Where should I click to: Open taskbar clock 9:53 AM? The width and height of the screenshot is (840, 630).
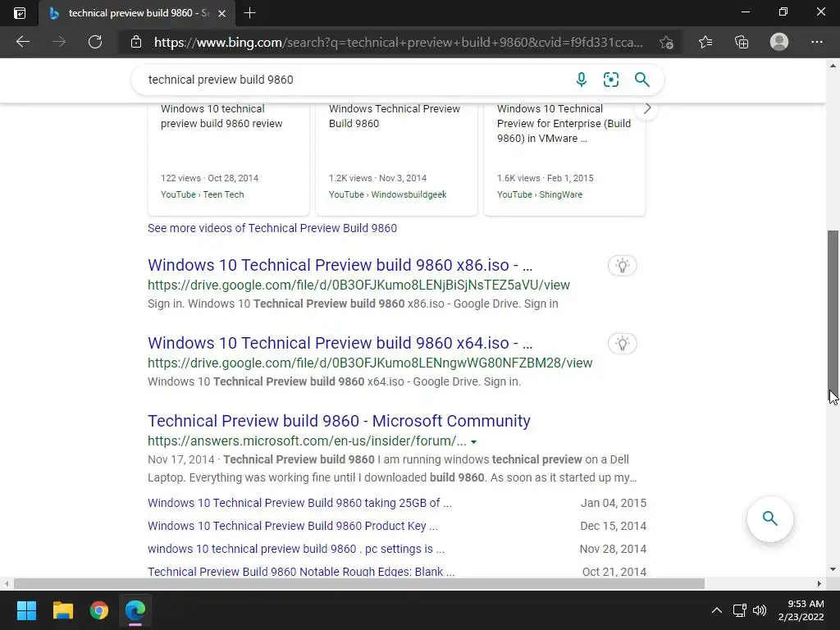click(x=801, y=610)
